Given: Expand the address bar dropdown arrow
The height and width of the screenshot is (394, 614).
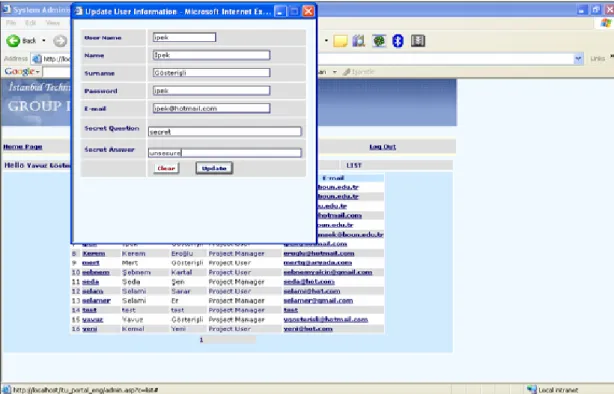Looking at the screenshot, I should click(x=578, y=59).
